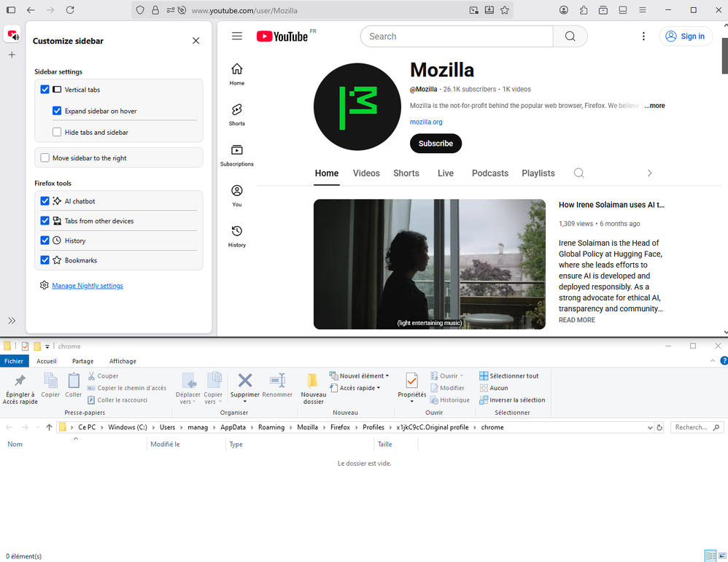Uncheck Vertical tabs checkbox

(x=45, y=90)
